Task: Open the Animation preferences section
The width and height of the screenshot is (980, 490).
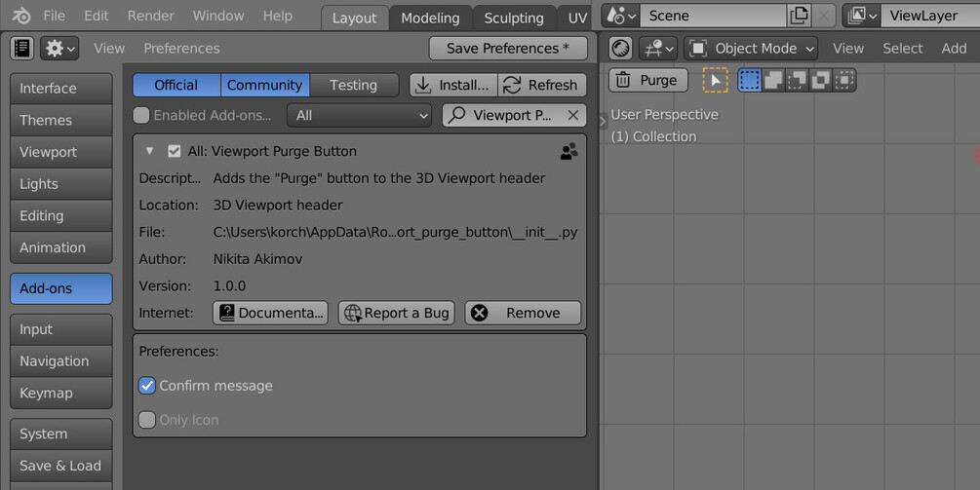Action: coord(61,247)
